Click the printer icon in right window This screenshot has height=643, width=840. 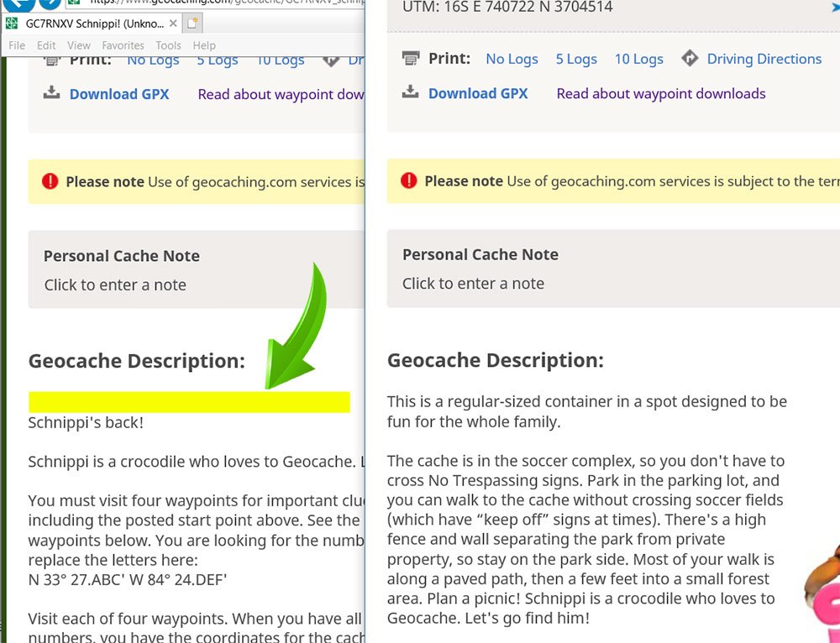point(411,58)
